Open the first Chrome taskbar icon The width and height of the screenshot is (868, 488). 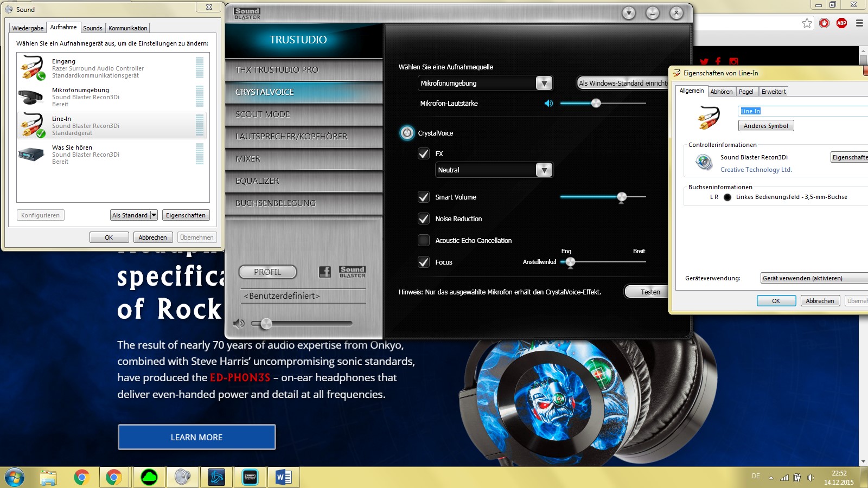(x=81, y=478)
